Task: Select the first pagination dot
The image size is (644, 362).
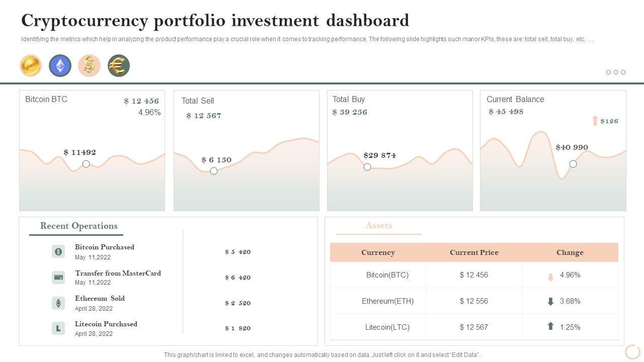Action: pyautogui.click(x=608, y=72)
